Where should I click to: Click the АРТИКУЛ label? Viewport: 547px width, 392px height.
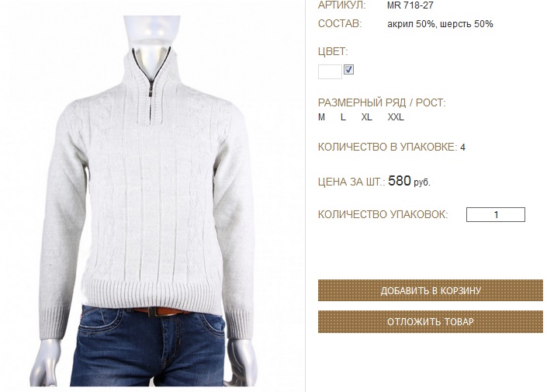point(342,5)
